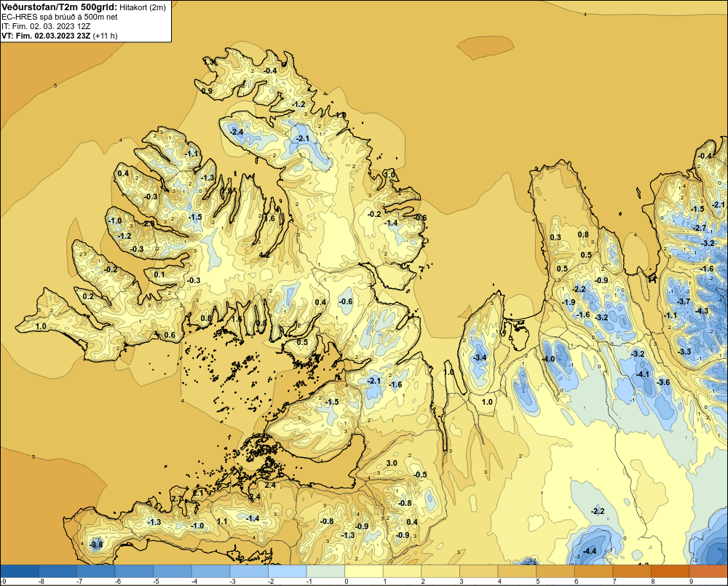Select the "0.2" temperature value
Image resolution: width=728 pixels, height=586 pixels.
click(88, 296)
